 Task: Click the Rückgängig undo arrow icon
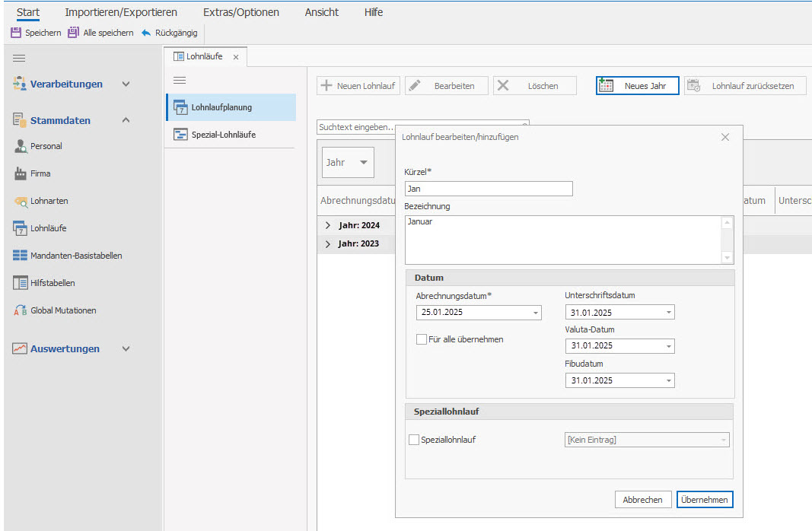pos(146,33)
